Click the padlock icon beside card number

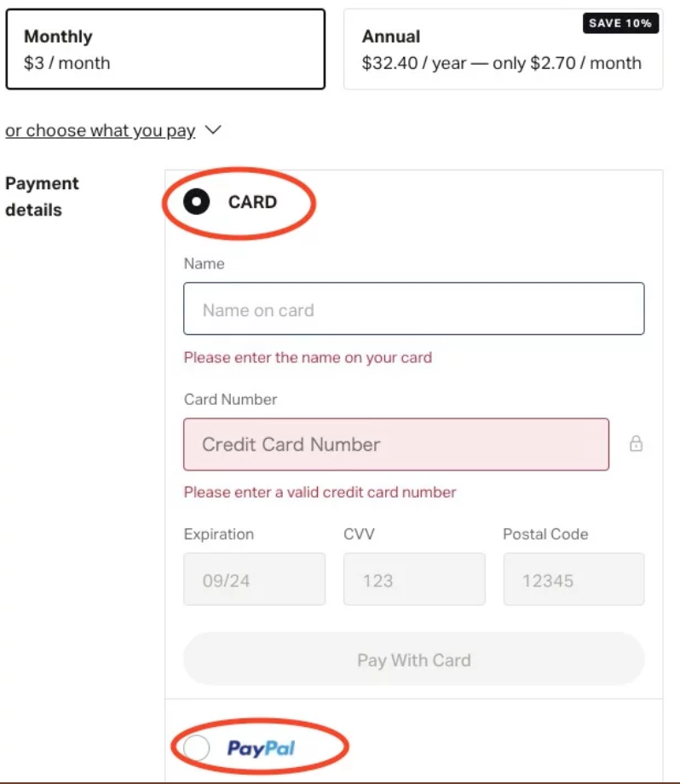coord(636,444)
